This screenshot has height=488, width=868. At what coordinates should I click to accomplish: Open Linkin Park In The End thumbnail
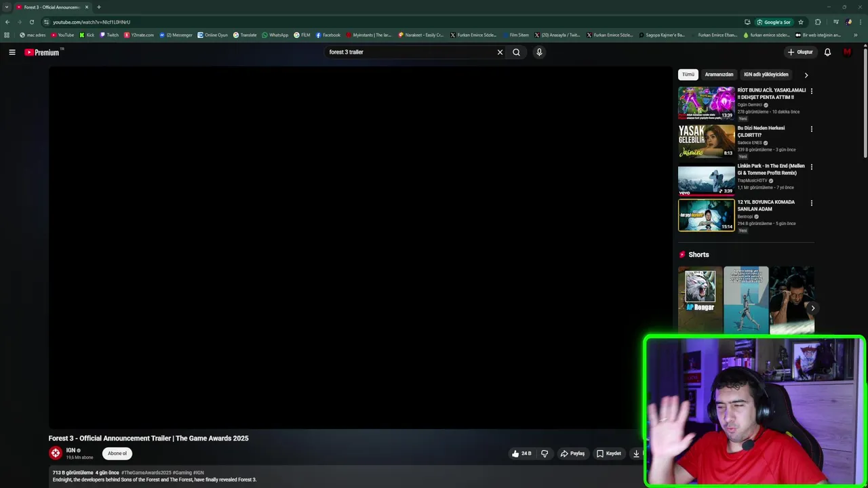(707, 179)
